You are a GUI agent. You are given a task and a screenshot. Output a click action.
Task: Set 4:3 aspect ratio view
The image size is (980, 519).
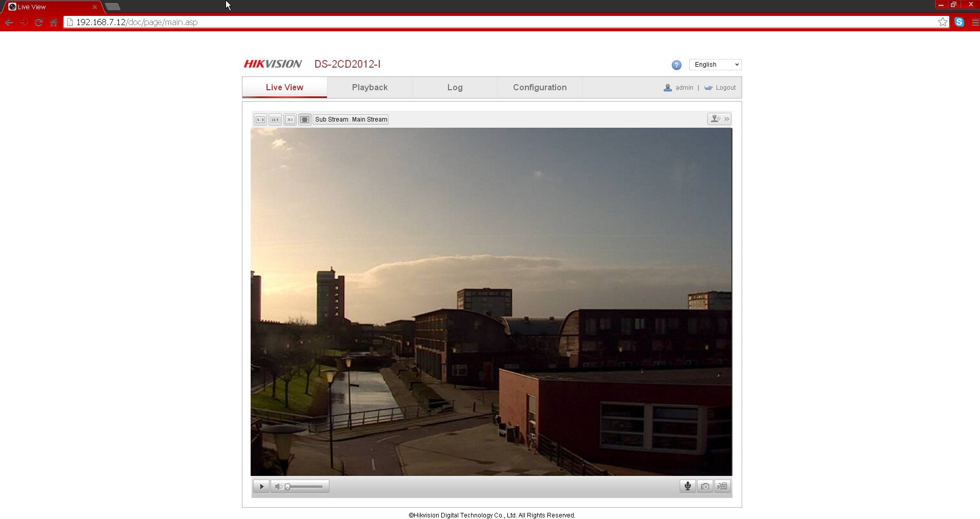point(260,119)
